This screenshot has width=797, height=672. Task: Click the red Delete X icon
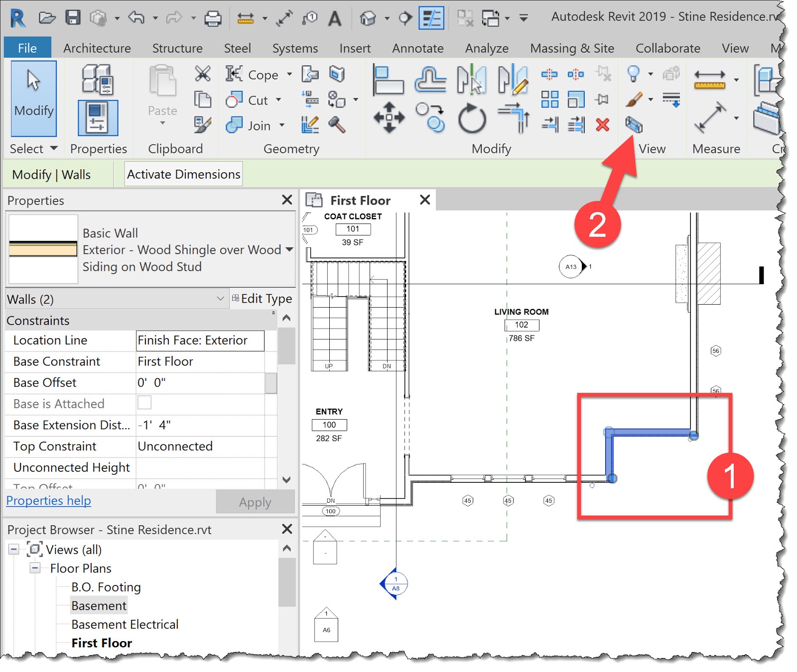(602, 124)
